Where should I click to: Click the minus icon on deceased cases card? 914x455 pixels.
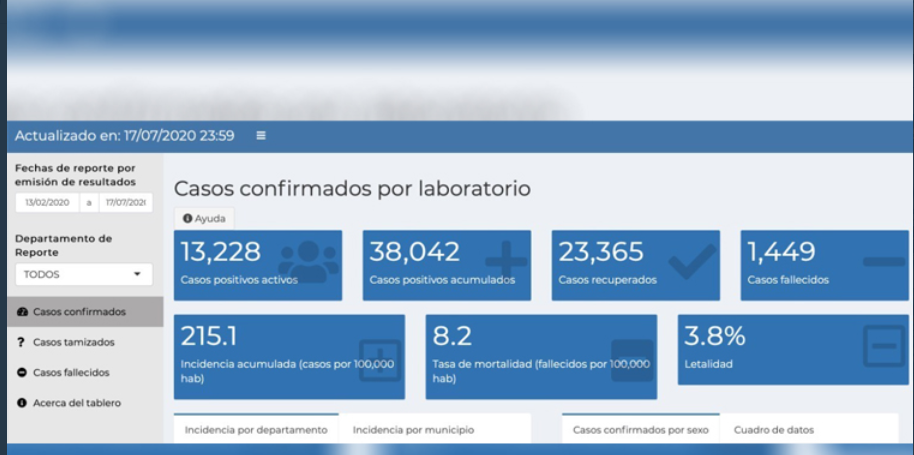pyautogui.click(x=883, y=262)
